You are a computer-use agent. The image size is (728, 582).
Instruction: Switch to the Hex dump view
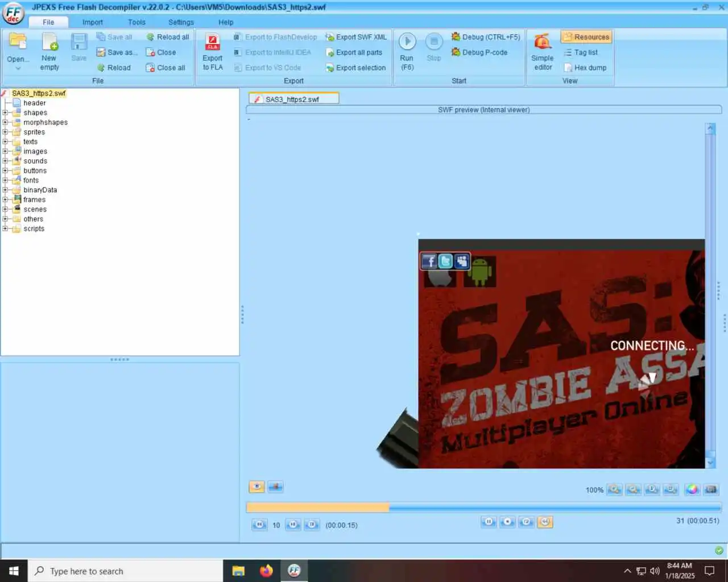[585, 68]
